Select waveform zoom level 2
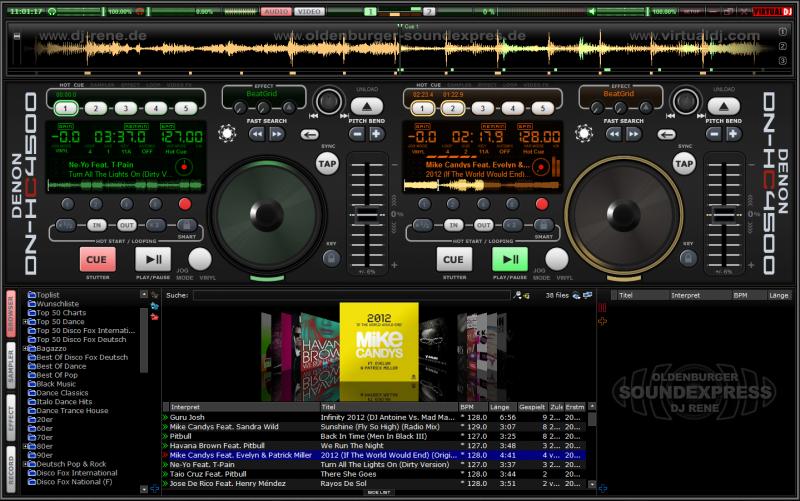Screen dimensions: 800x501 (x=782, y=46)
